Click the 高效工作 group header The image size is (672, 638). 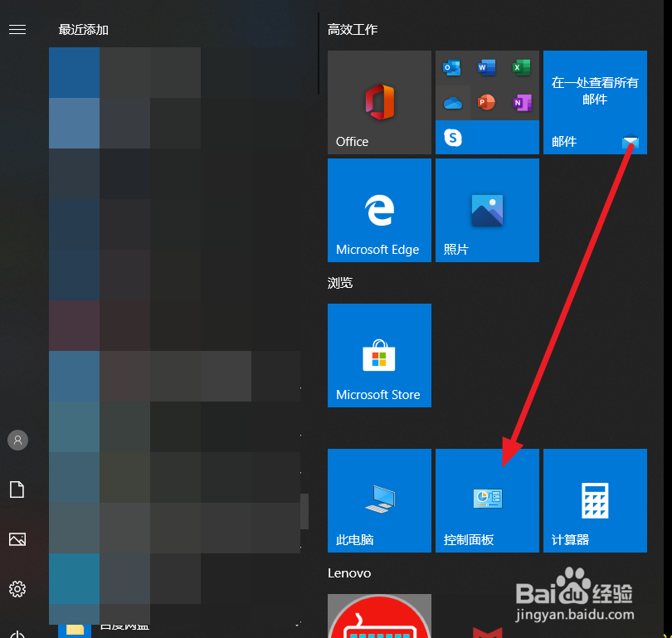(x=353, y=30)
